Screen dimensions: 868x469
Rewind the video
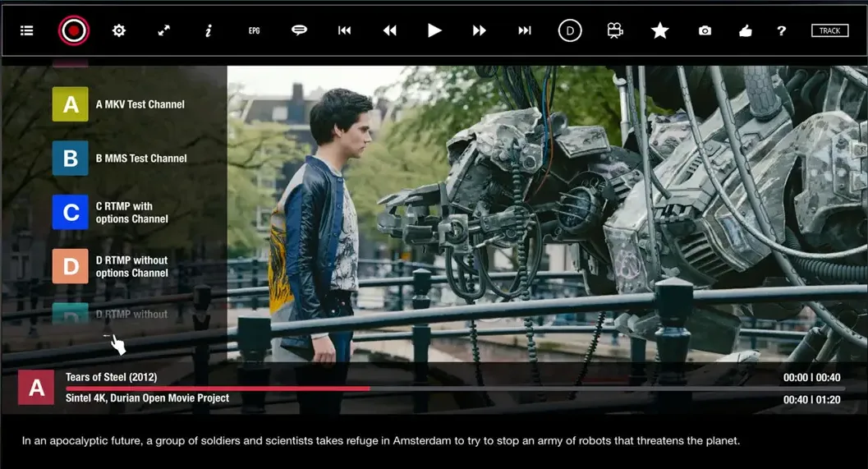click(390, 30)
